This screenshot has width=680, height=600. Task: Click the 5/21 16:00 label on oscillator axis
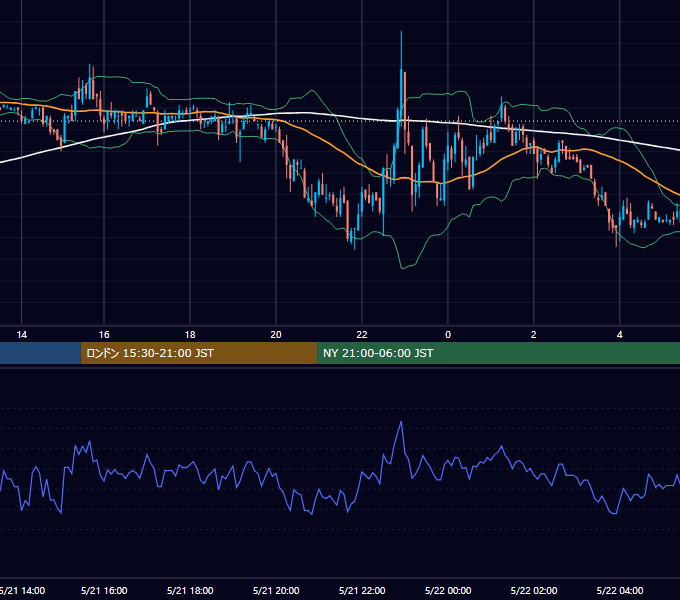tap(104, 590)
